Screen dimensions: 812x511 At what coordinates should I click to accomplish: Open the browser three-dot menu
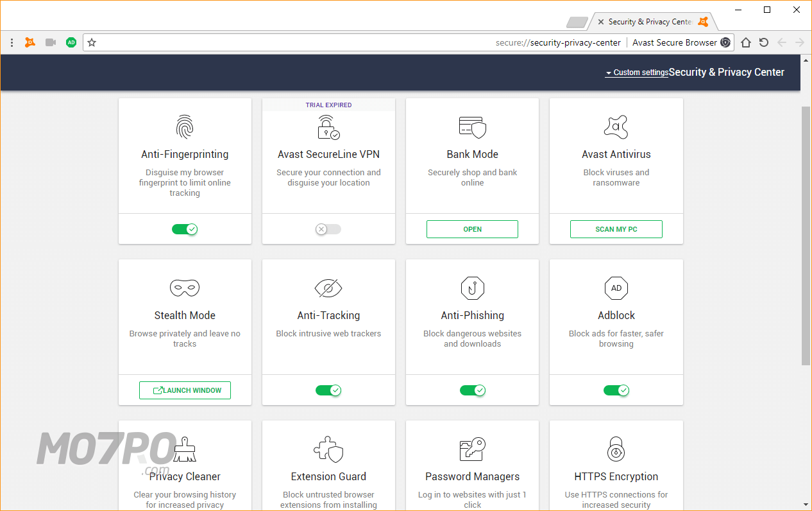point(12,42)
